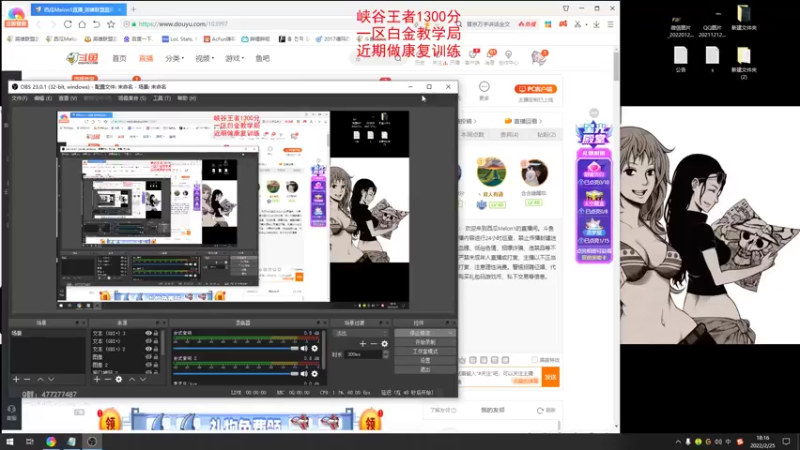Reload the browser page

[x=67, y=24]
